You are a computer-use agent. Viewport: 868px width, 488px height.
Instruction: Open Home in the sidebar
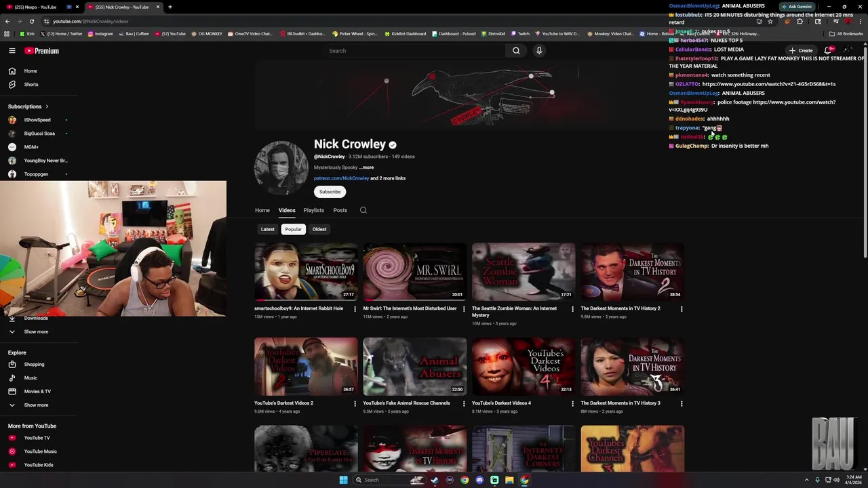pyautogui.click(x=31, y=71)
